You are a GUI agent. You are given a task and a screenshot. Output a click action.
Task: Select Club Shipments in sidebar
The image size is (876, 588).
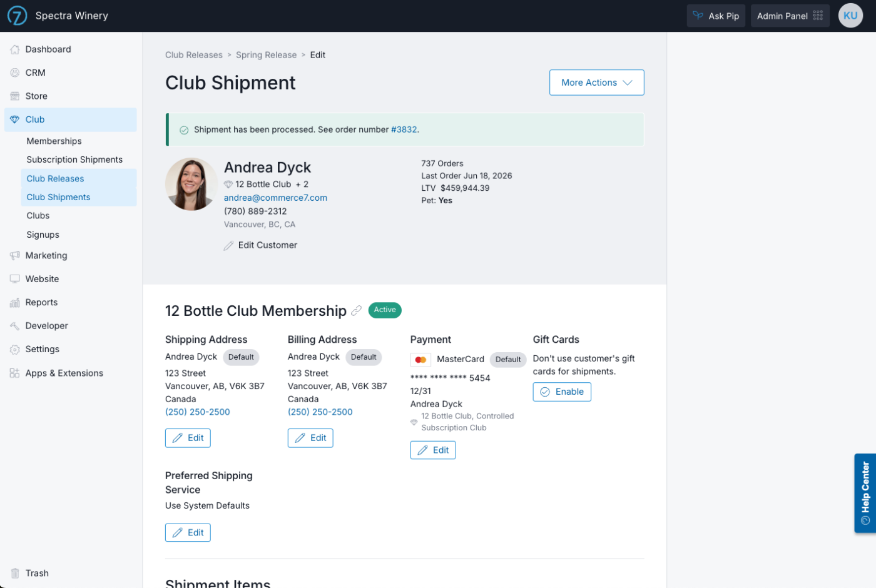(x=79, y=197)
